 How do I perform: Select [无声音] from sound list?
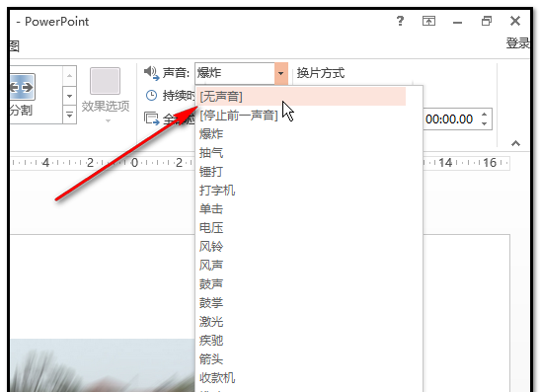[x=301, y=97]
